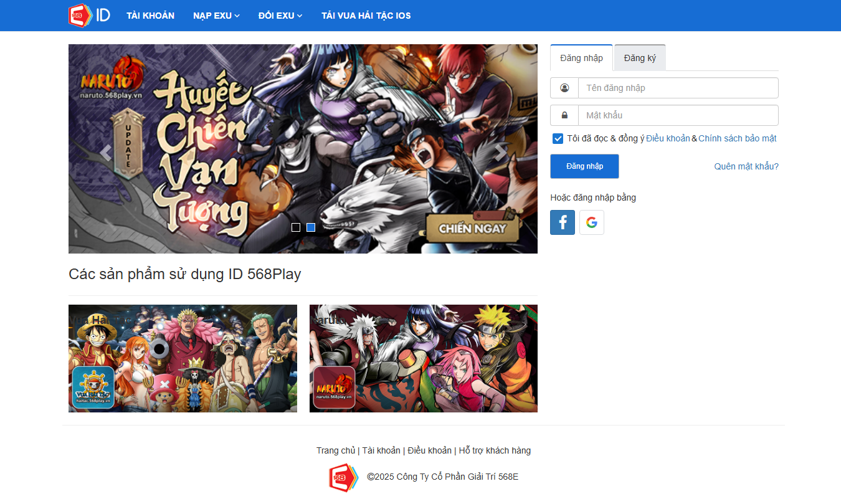Expand the NẠP EXU dropdown menu

coord(216,16)
